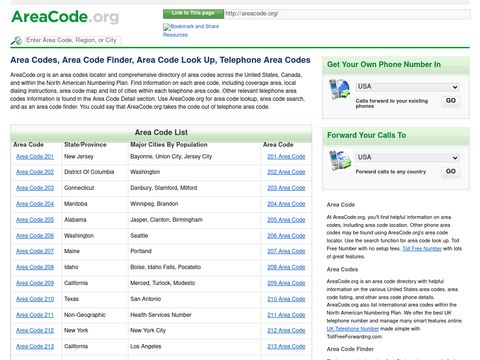Image resolution: width=480 pixels, height=360 pixels.
Task: Open the Toll Free Number link
Action: 422,249
